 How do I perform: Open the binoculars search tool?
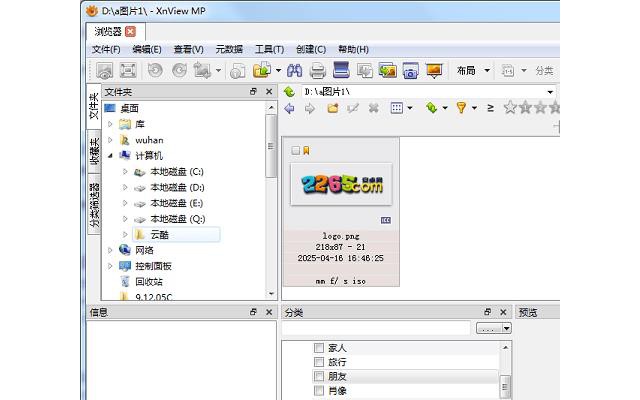294,71
